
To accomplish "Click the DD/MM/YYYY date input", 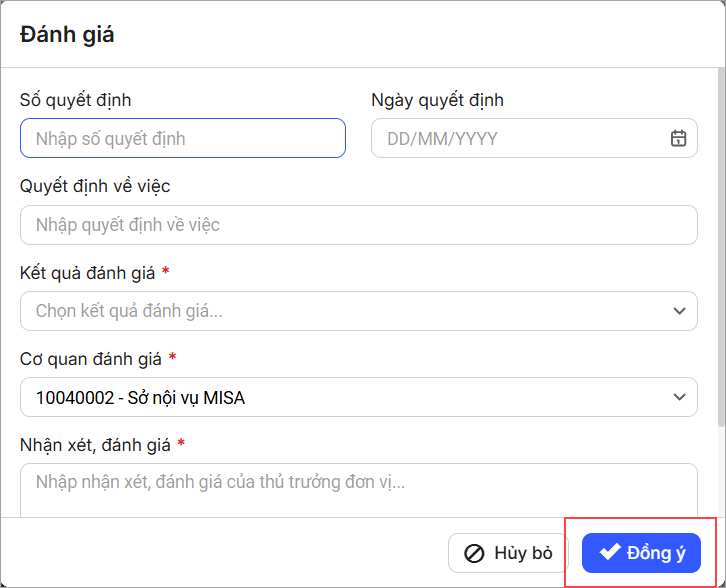I will click(520, 139).
